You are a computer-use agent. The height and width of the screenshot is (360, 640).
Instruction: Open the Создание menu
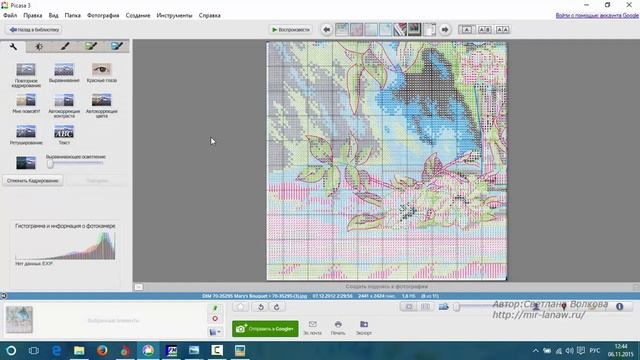coord(138,16)
